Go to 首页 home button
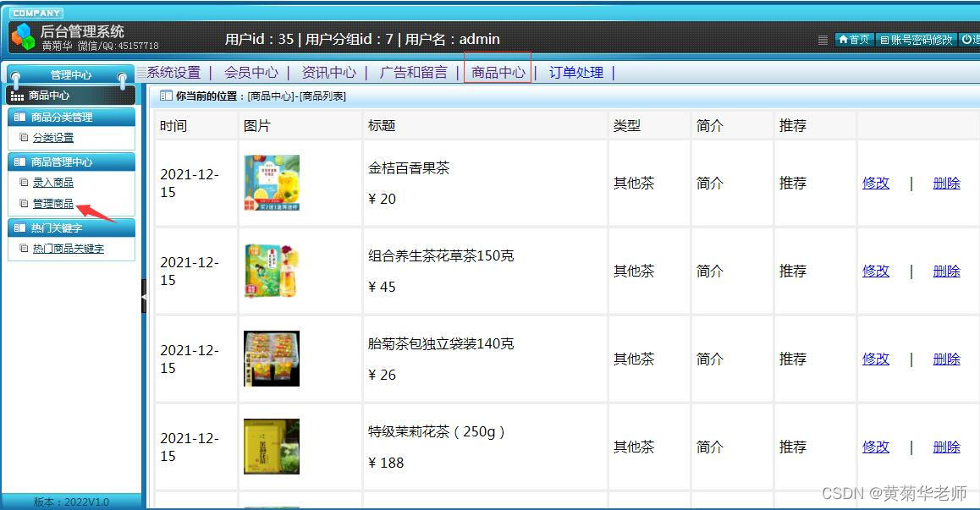 854,40
